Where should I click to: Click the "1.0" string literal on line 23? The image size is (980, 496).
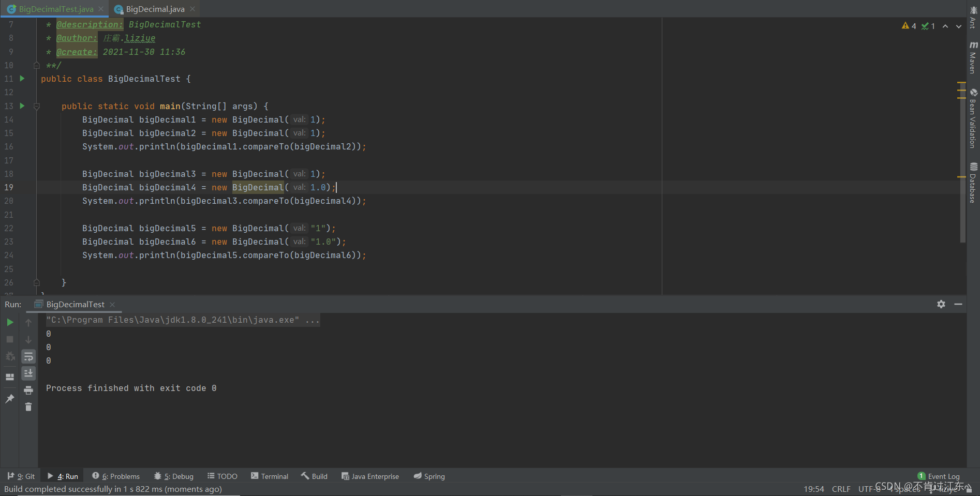pos(323,242)
